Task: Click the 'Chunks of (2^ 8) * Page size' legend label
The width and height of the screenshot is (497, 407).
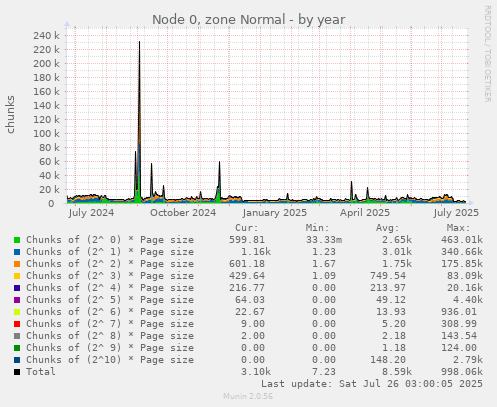Action: 110,336
